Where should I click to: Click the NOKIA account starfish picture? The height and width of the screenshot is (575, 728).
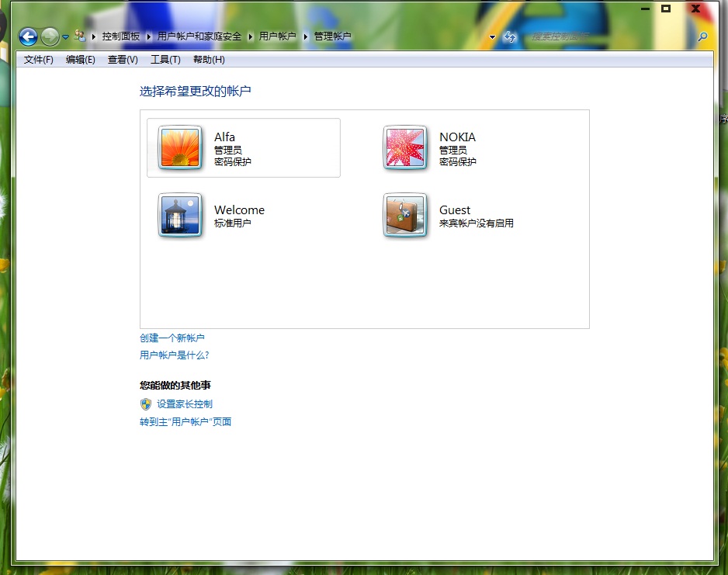click(405, 147)
